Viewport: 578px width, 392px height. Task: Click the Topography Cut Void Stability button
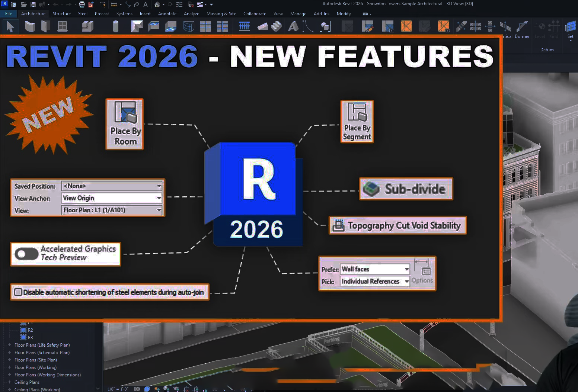pyautogui.click(x=397, y=225)
